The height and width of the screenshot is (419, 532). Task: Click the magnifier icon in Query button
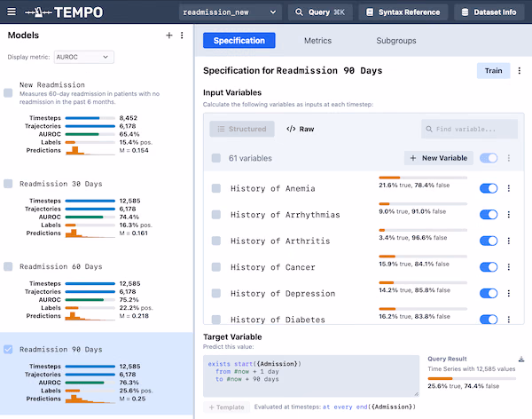(299, 12)
